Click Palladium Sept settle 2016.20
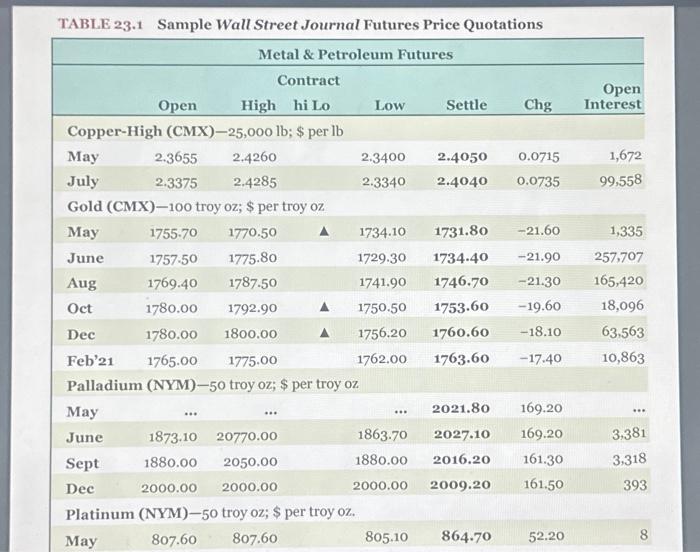Viewport: 700px width, 552px height. pos(462,460)
